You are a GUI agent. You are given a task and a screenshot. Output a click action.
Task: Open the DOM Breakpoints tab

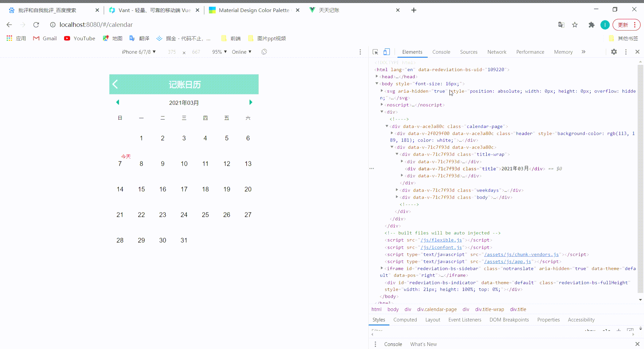(x=509, y=319)
